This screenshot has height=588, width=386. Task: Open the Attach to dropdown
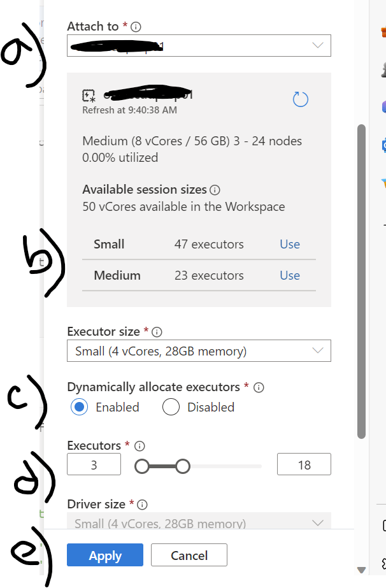(199, 46)
